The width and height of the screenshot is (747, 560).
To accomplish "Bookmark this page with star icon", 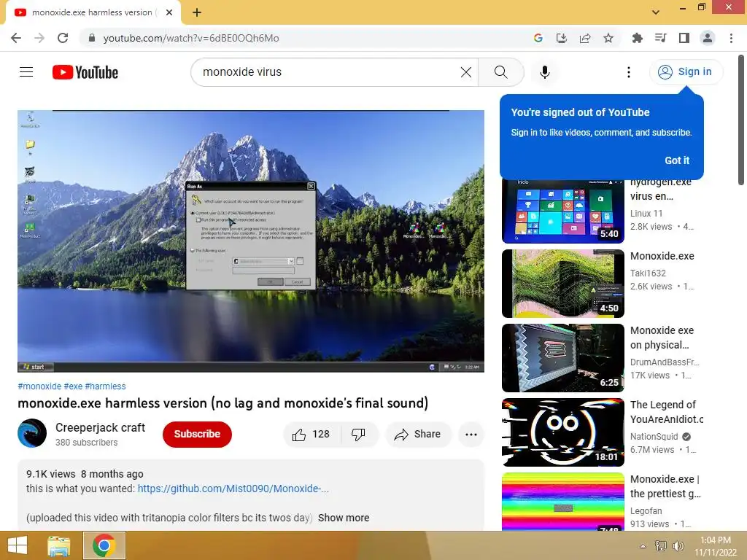I will pyautogui.click(x=608, y=38).
